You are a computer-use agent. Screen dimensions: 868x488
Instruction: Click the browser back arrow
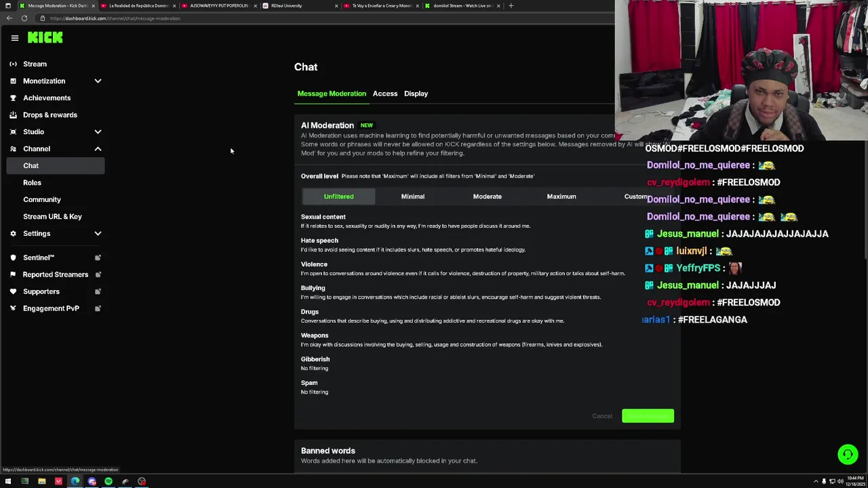pyautogui.click(x=9, y=18)
